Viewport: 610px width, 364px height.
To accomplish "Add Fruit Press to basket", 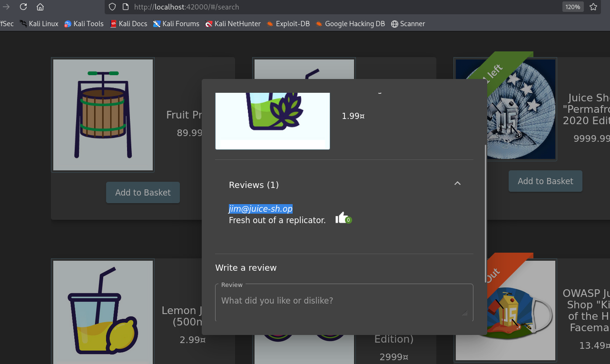I will coord(143,192).
